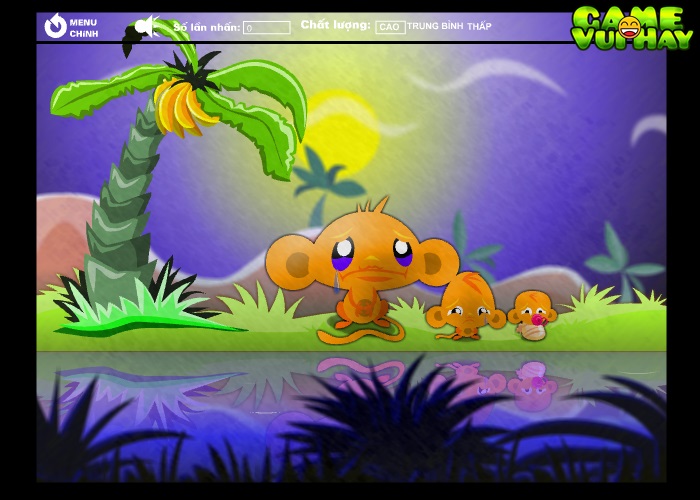Click the medium-sized sad monkey
Viewport: 700px width, 500px height.
pos(466,307)
